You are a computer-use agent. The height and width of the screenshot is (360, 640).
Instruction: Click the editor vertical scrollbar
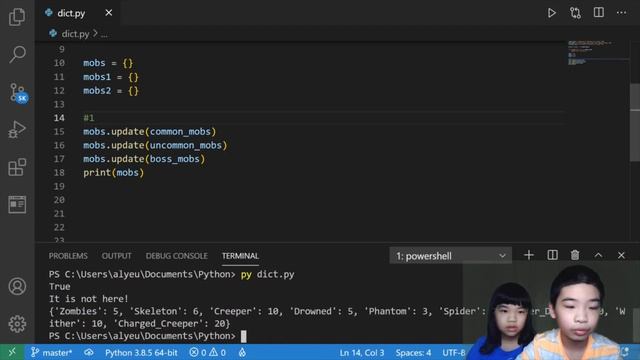(635, 122)
